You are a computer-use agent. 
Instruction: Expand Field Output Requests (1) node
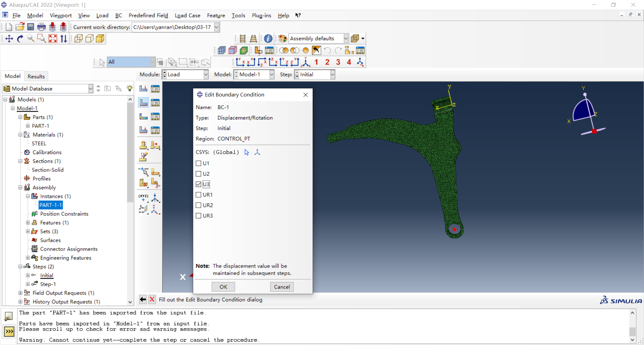click(20, 293)
